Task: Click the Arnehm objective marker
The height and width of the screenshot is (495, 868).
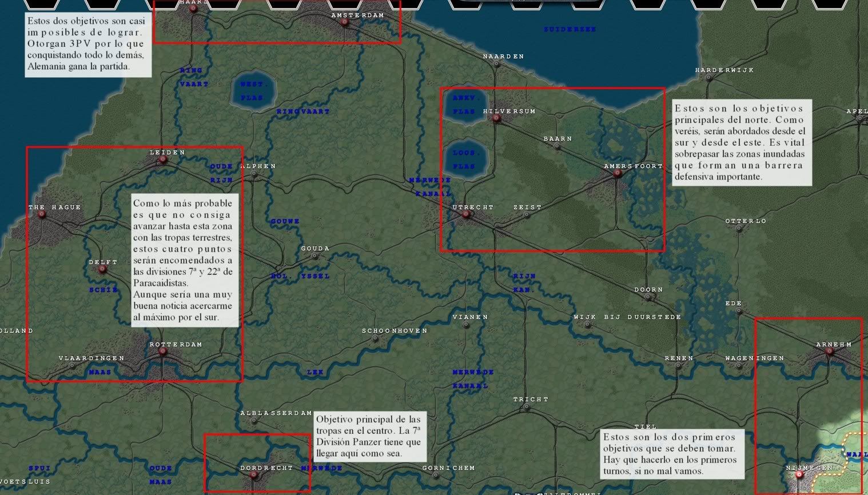Action: 829,352
